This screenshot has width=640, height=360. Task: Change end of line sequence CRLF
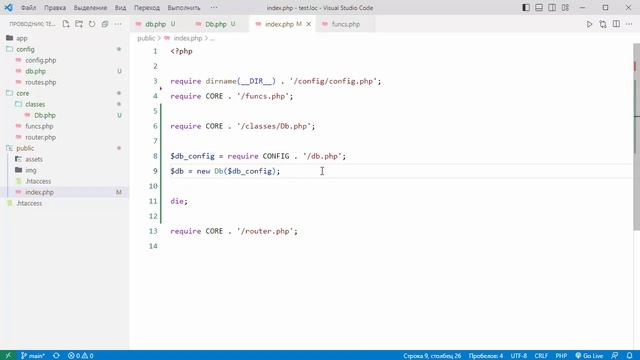tap(541, 356)
